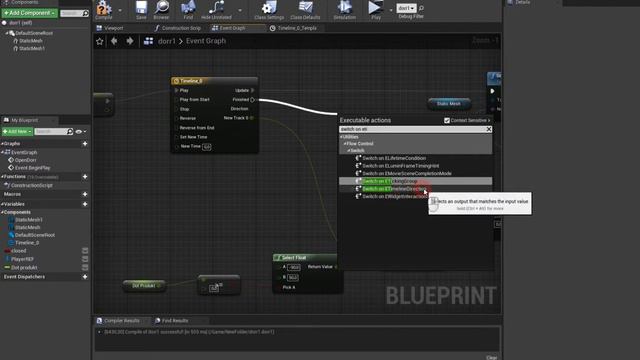This screenshot has height=360, width=640.
Task: Save the blueprint with the floppy icon
Action: pos(141,8)
